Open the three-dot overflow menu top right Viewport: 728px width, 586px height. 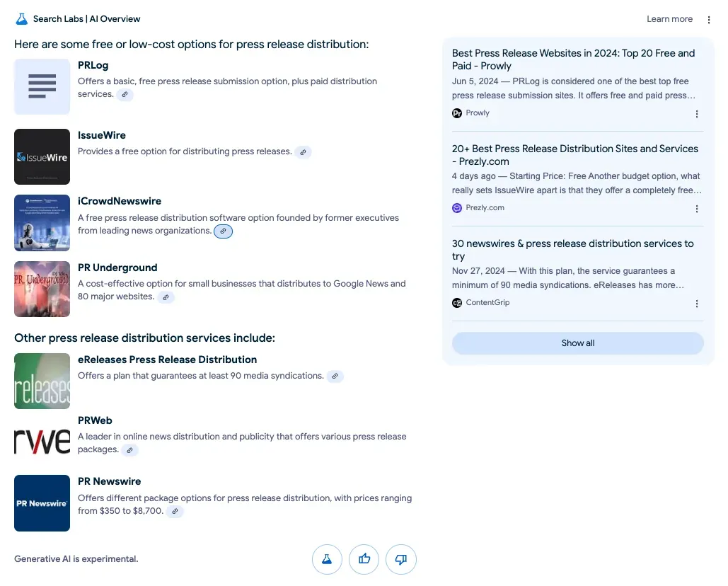tap(709, 19)
